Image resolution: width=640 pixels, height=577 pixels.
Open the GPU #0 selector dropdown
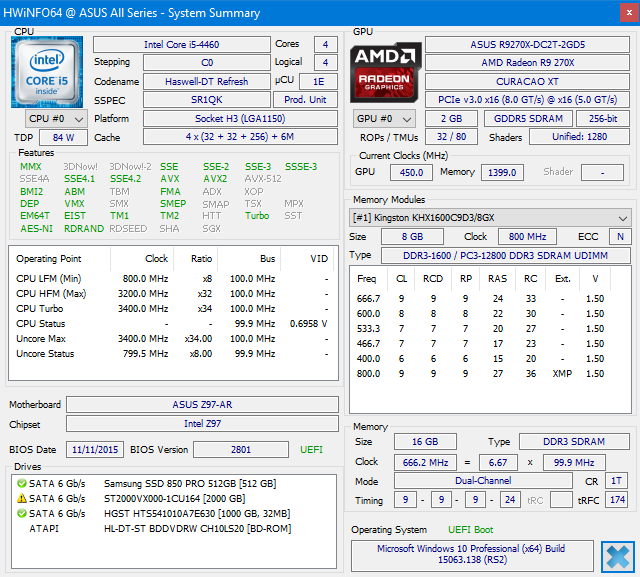point(384,119)
